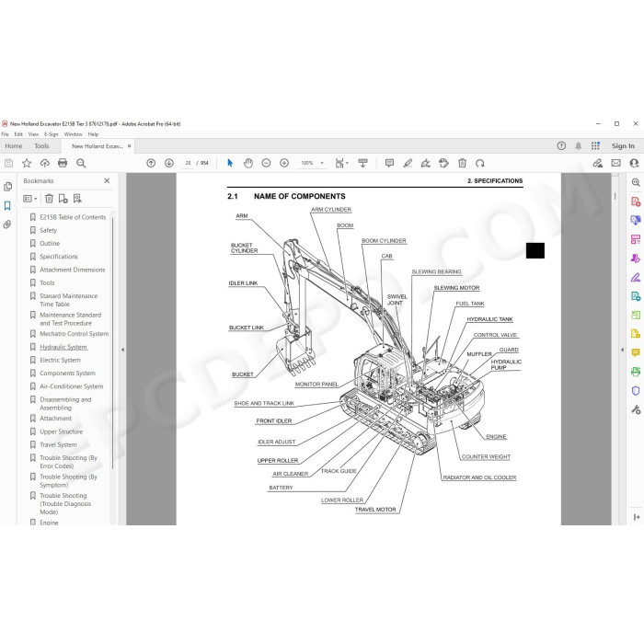Collapse the right tools pane

(622, 350)
